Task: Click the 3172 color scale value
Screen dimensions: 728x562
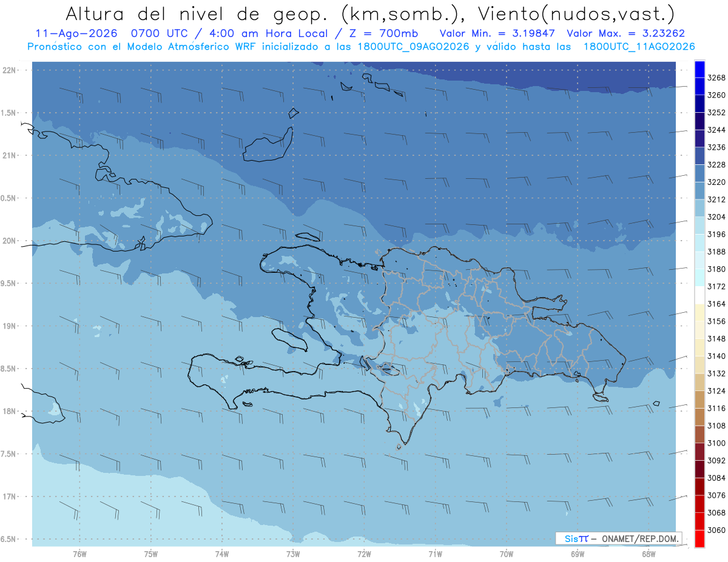Action: [716, 286]
